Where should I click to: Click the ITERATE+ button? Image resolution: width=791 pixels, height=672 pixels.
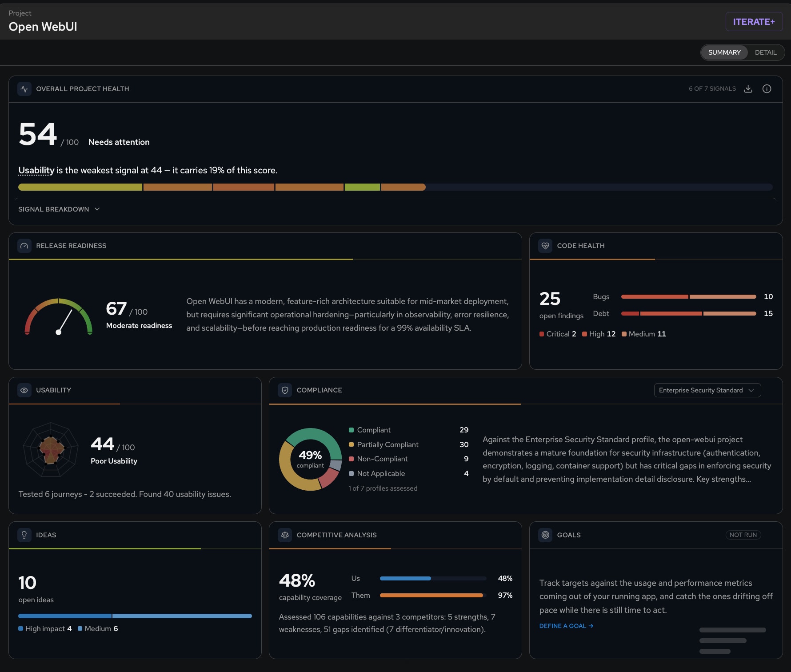pos(754,22)
